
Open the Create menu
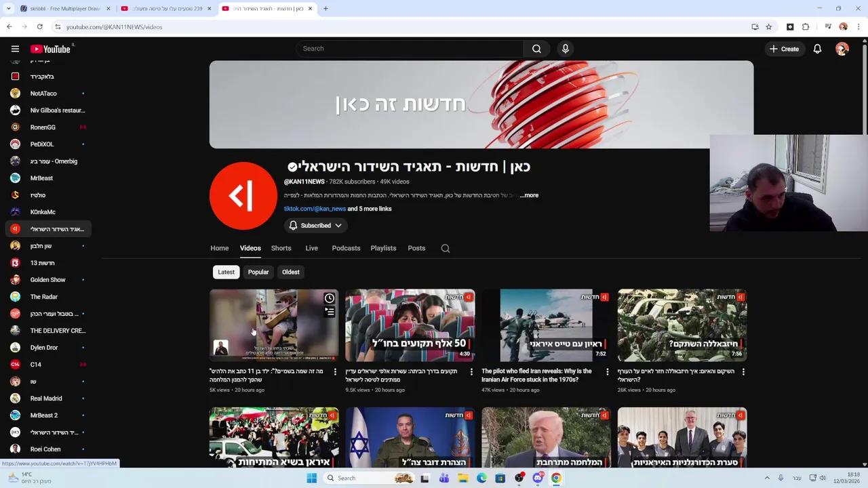[784, 49]
